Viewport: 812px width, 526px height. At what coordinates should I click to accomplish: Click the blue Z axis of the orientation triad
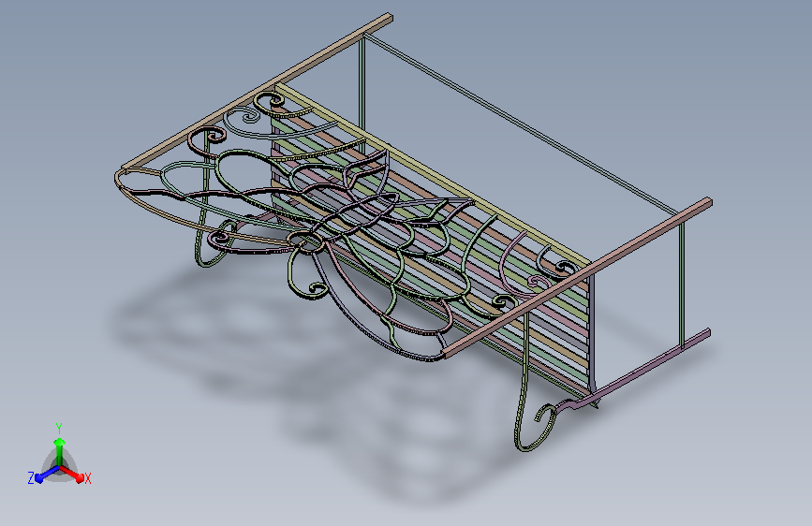point(48,475)
